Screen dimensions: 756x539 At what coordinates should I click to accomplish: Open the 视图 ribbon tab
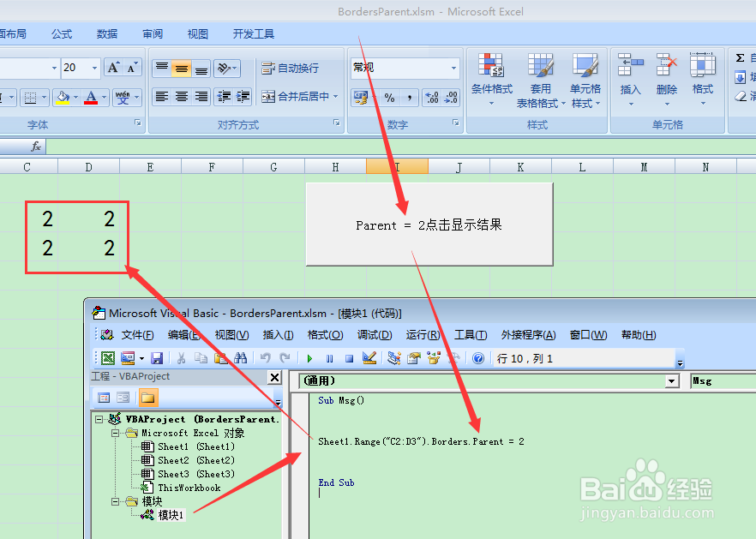tap(198, 34)
